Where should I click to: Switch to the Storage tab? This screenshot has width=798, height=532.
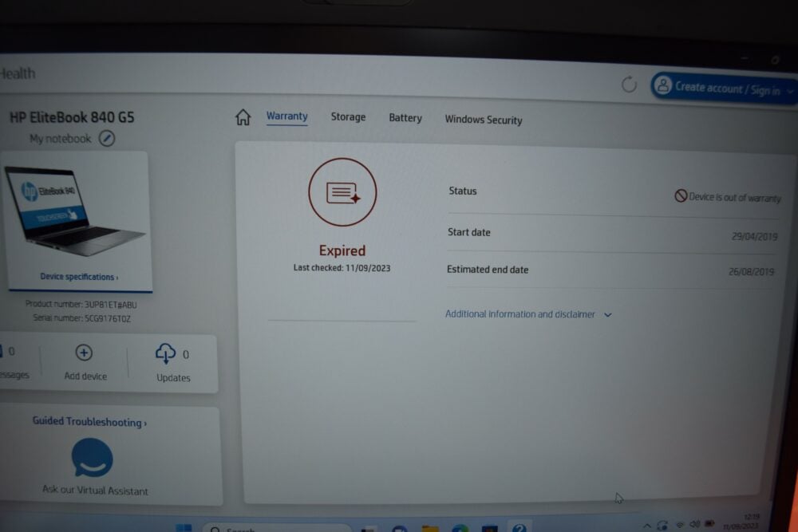click(x=348, y=117)
